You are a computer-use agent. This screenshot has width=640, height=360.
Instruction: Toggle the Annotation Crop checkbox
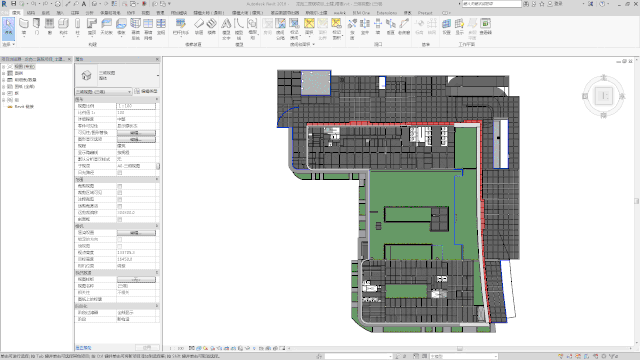[120, 199]
